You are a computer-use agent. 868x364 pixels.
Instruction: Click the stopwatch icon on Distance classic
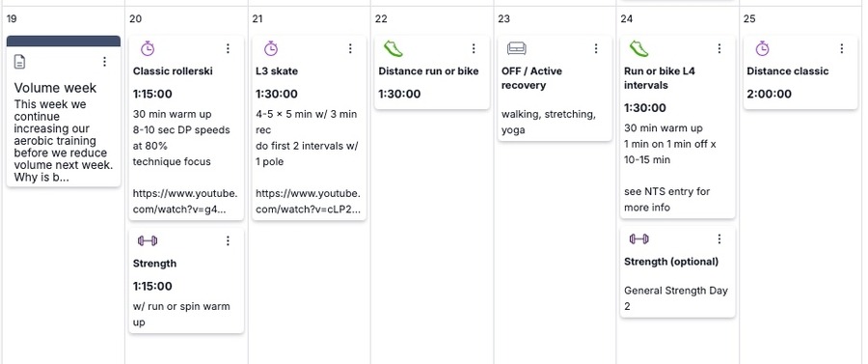(762, 48)
